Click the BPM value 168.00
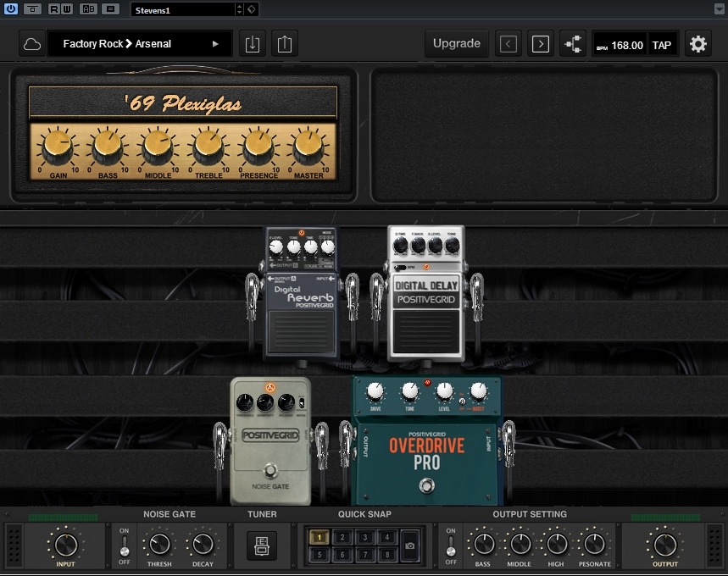728x576 pixels. click(627, 46)
